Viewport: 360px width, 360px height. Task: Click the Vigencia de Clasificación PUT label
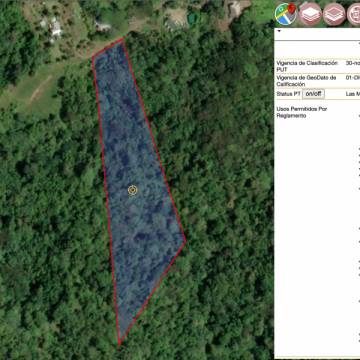[x=307, y=66]
